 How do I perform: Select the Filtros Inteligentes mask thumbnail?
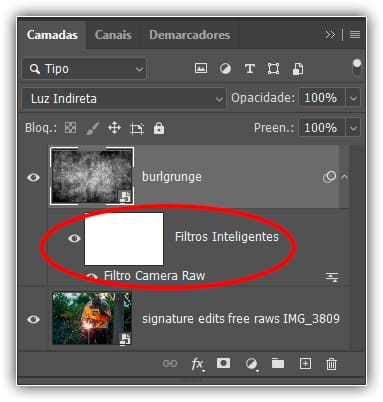pos(124,239)
